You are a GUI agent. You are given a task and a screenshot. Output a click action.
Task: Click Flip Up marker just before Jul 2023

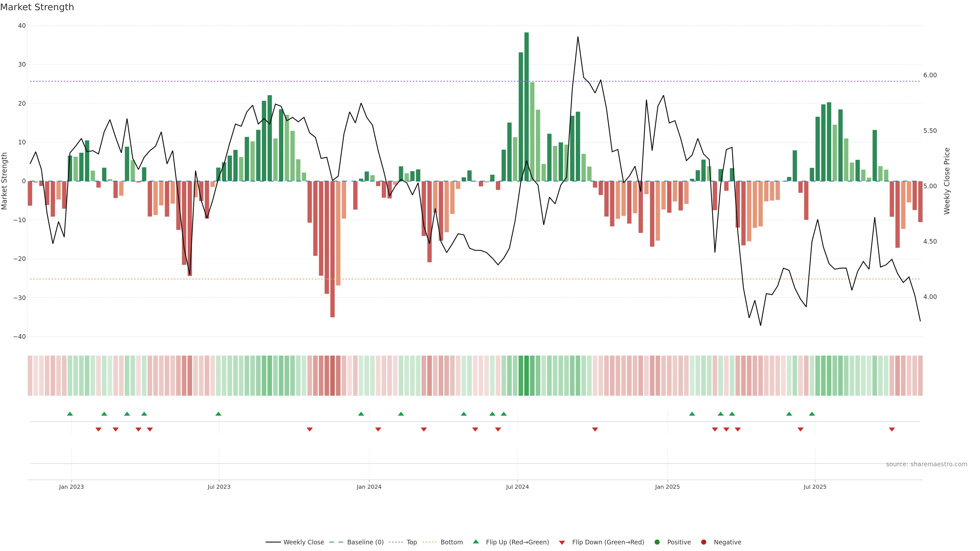[x=218, y=414]
